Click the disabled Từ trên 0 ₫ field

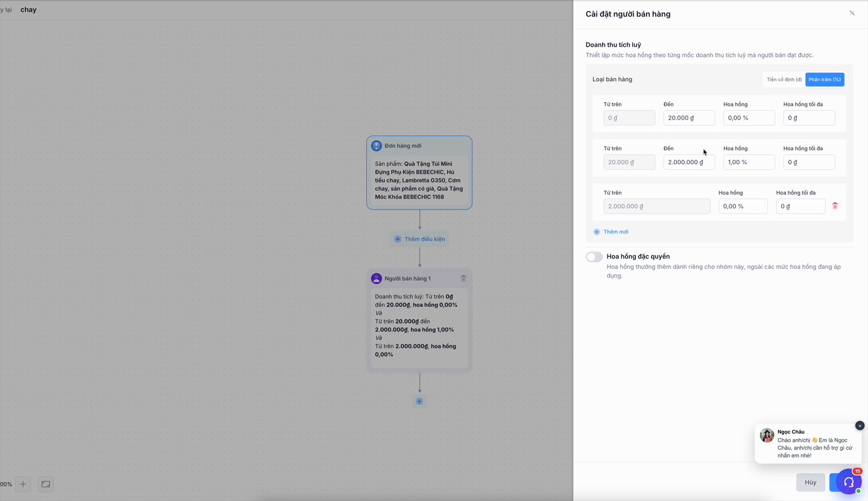click(x=629, y=118)
